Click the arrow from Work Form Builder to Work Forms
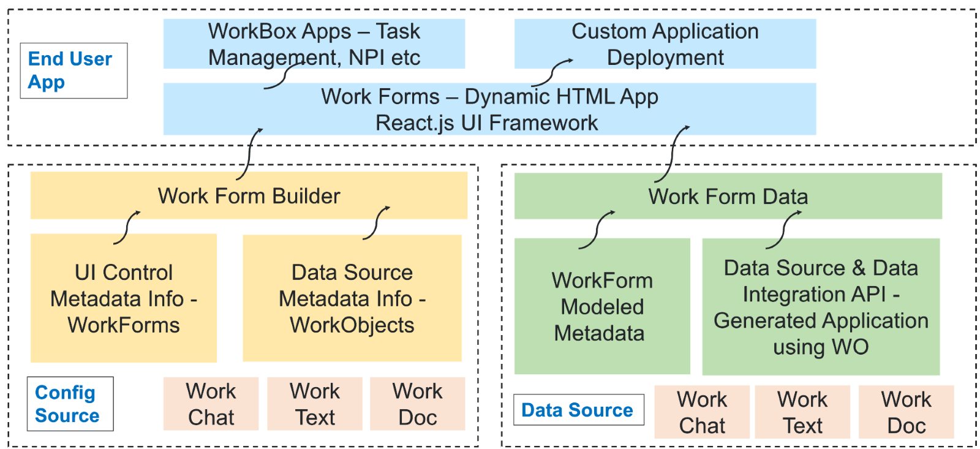Screen dimensions: 980x449 tap(250, 153)
